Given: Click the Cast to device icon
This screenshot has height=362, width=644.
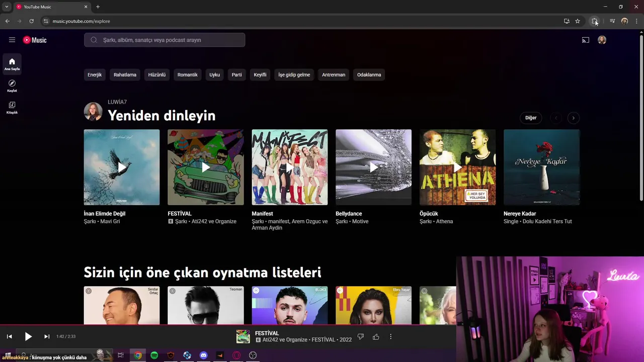Looking at the screenshot, I should [586, 40].
